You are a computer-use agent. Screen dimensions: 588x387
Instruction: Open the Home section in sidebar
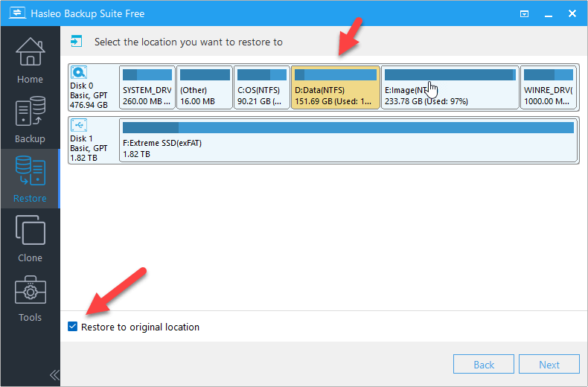pos(30,60)
